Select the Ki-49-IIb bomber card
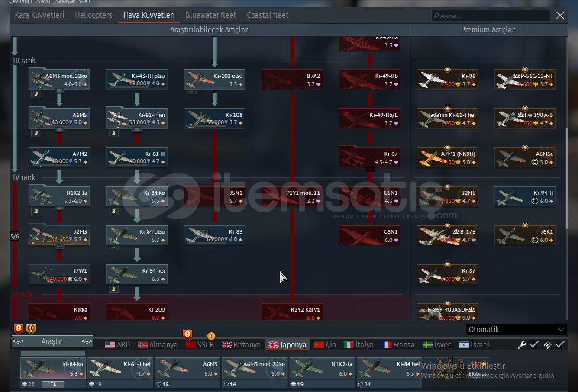Screen dimensions: 578x392 pyautogui.click(x=370, y=80)
